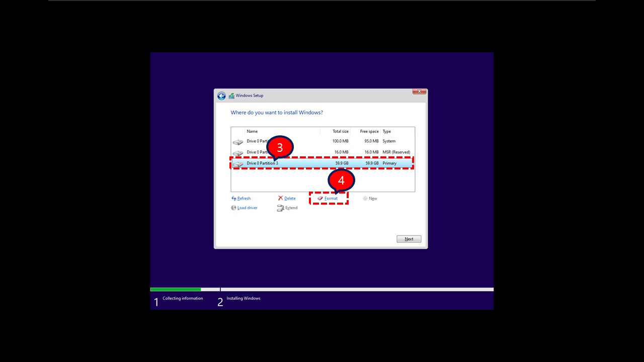Viewport: 644px width, 362px height.
Task: Click the MSR (Reserved) type cell
Action: 396,152
